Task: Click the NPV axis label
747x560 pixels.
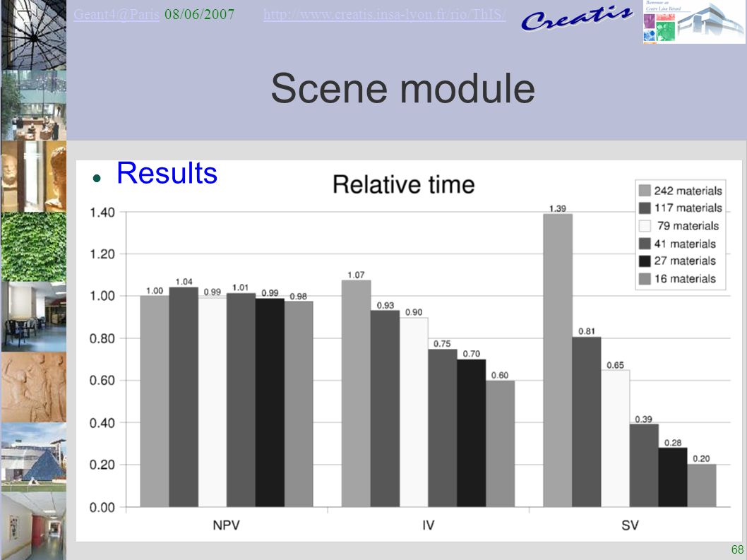Action: point(227,525)
